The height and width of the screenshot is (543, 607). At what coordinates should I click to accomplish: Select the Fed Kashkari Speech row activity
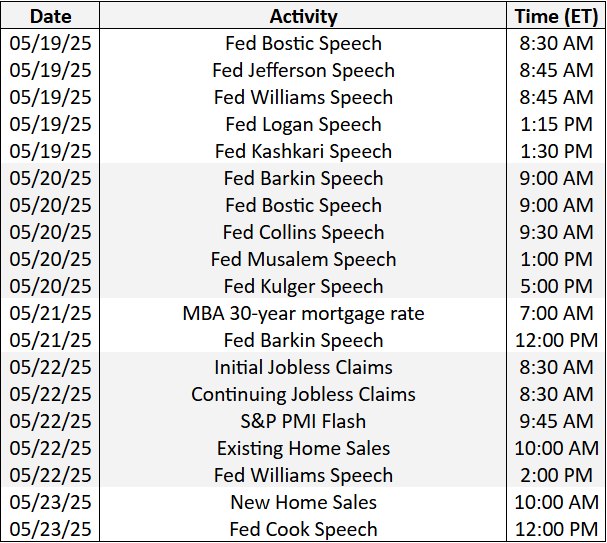point(303,152)
